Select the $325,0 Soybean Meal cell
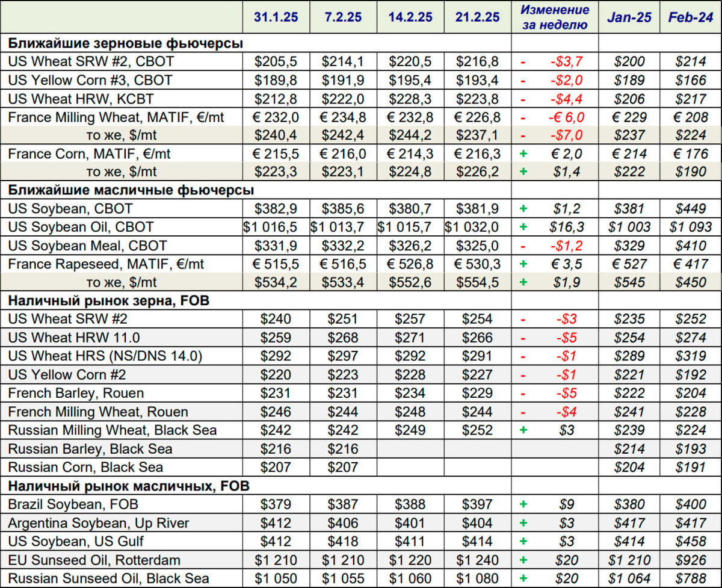The height and width of the screenshot is (588, 722). point(478,246)
